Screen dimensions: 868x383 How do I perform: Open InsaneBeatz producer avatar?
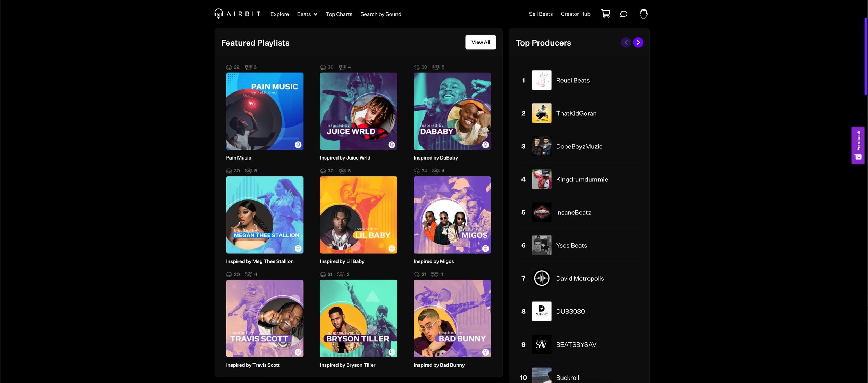point(542,212)
